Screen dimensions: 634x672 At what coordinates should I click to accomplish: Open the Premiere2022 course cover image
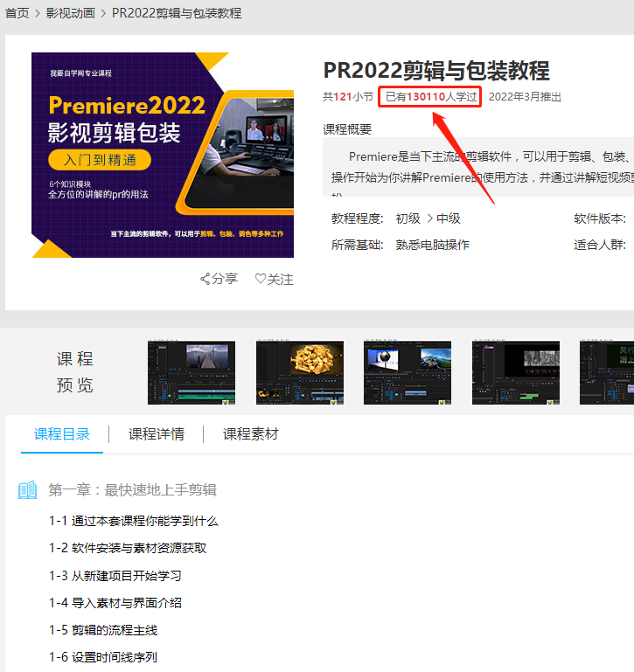click(163, 156)
